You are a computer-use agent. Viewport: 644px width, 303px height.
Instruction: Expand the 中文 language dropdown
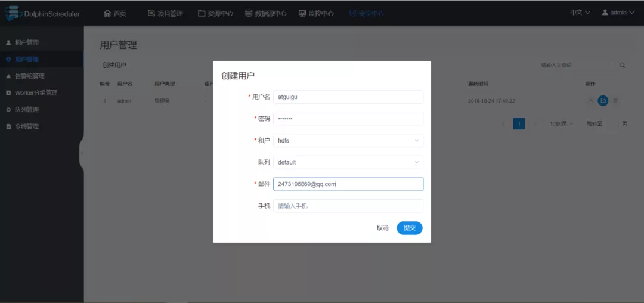[x=580, y=13]
